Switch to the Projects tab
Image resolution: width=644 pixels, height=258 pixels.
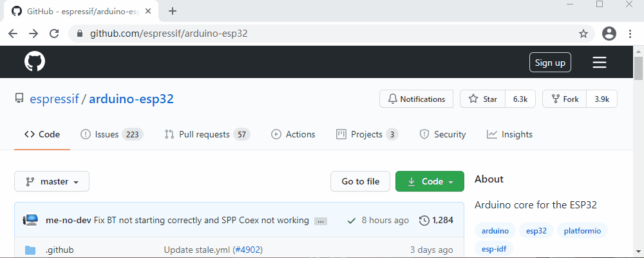[x=367, y=135]
